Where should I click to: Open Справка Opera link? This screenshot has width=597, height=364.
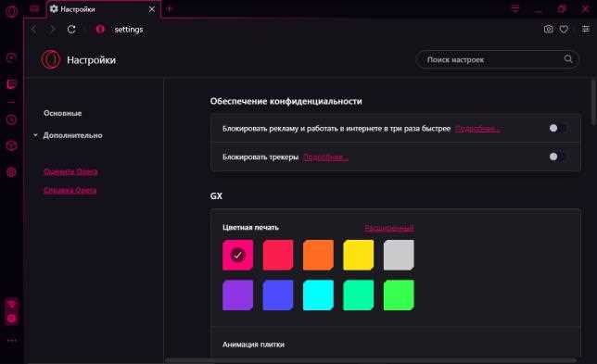(x=70, y=190)
